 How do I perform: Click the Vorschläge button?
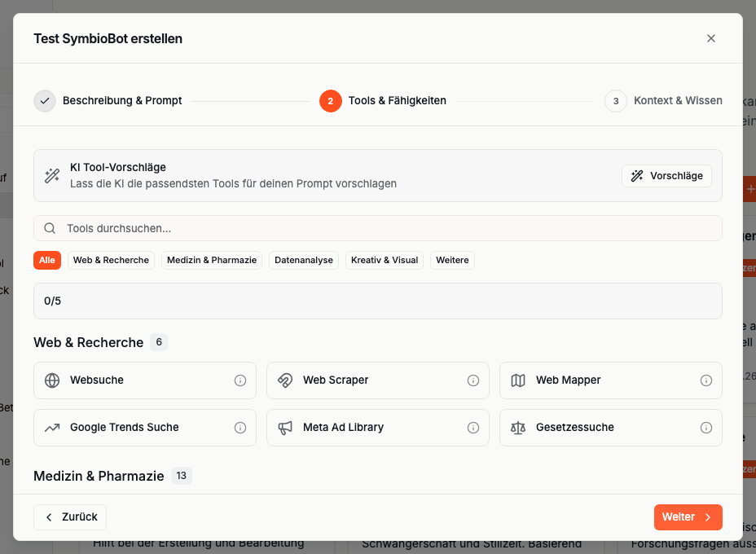click(666, 176)
